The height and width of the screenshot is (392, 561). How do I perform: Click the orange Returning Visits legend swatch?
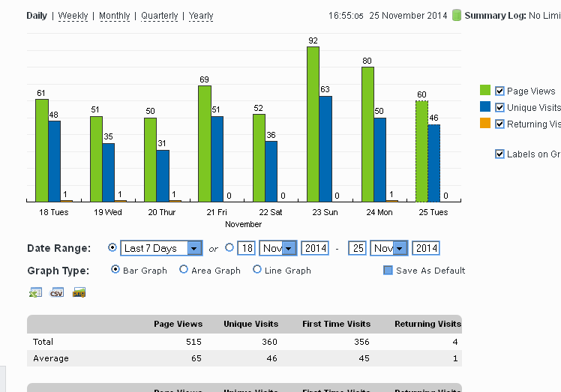(485, 123)
